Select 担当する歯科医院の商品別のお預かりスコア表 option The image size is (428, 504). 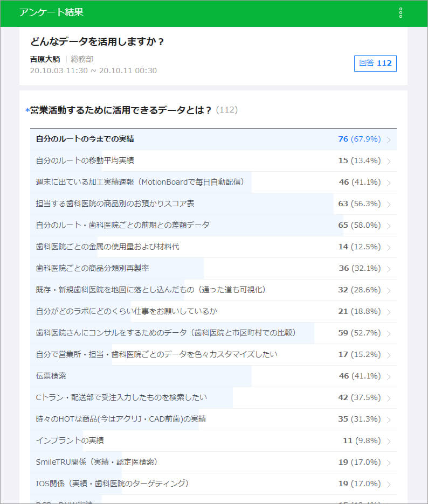point(115,204)
